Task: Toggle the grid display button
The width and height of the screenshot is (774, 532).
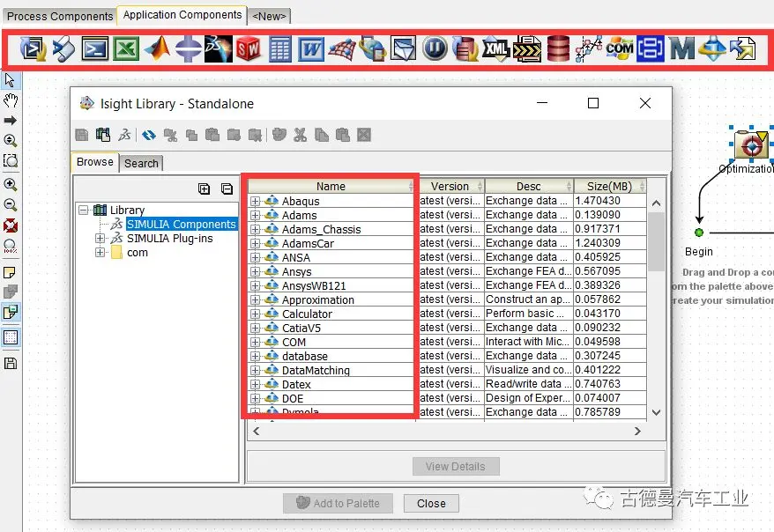Action: click(11, 337)
